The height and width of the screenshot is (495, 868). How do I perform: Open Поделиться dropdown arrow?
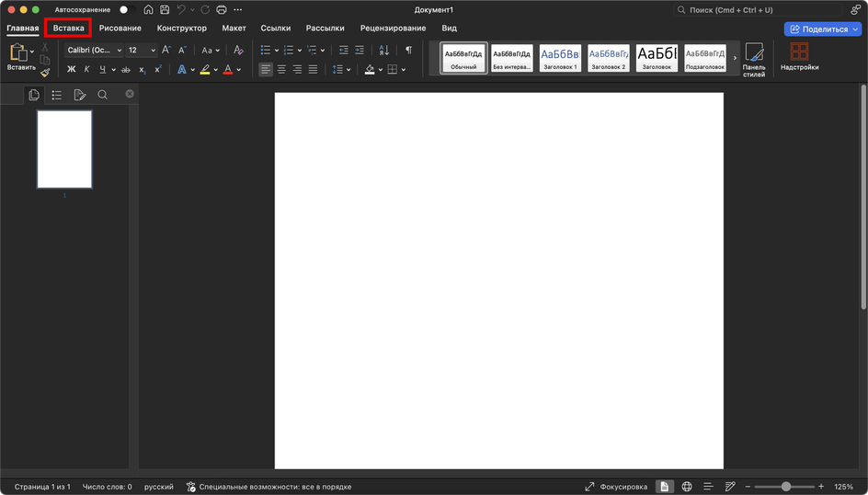(x=856, y=29)
